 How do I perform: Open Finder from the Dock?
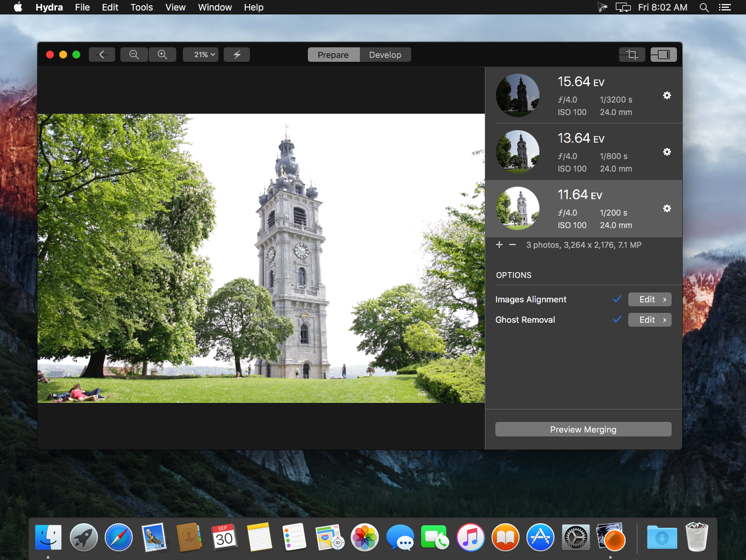coord(49,538)
